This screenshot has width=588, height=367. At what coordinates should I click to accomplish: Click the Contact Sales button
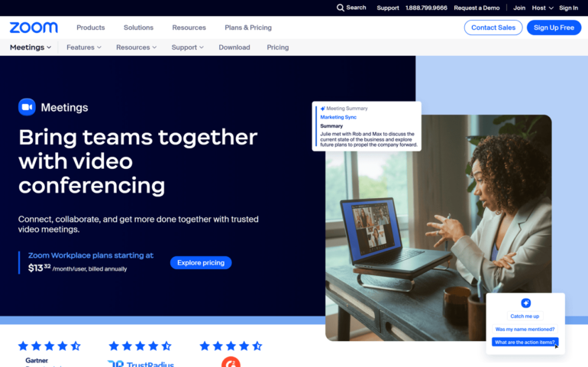pyautogui.click(x=493, y=28)
